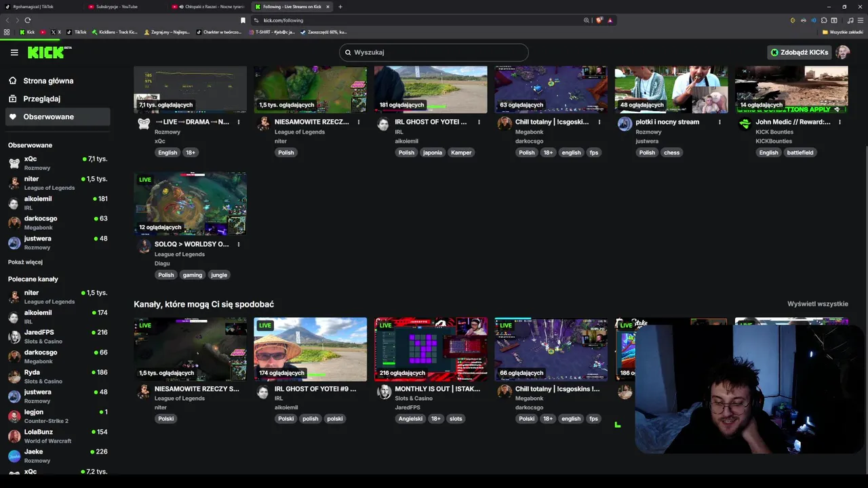The image size is (868, 488).
Task: Focus the Wyszukaj search field
Action: click(x=433, y=52)
